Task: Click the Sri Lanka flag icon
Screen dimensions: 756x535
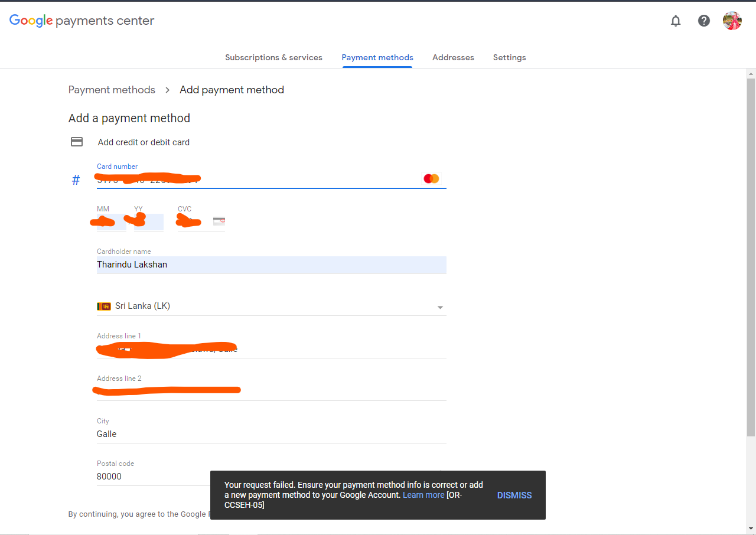Action: (104, 306)
